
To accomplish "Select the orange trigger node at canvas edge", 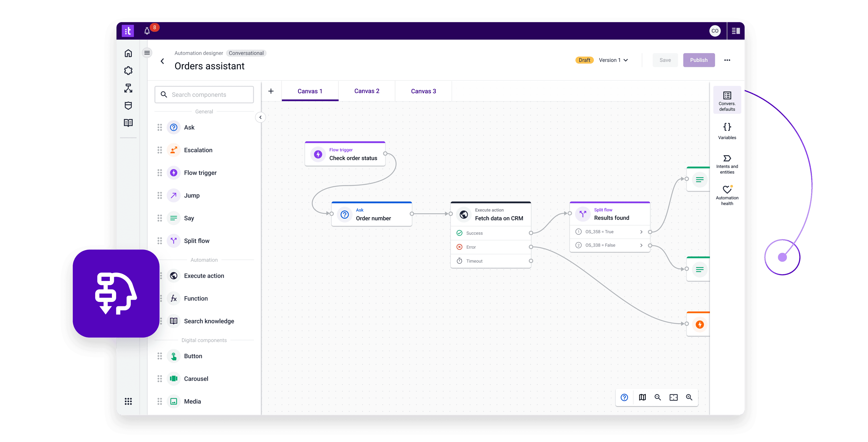I will [x=698, y=324].
